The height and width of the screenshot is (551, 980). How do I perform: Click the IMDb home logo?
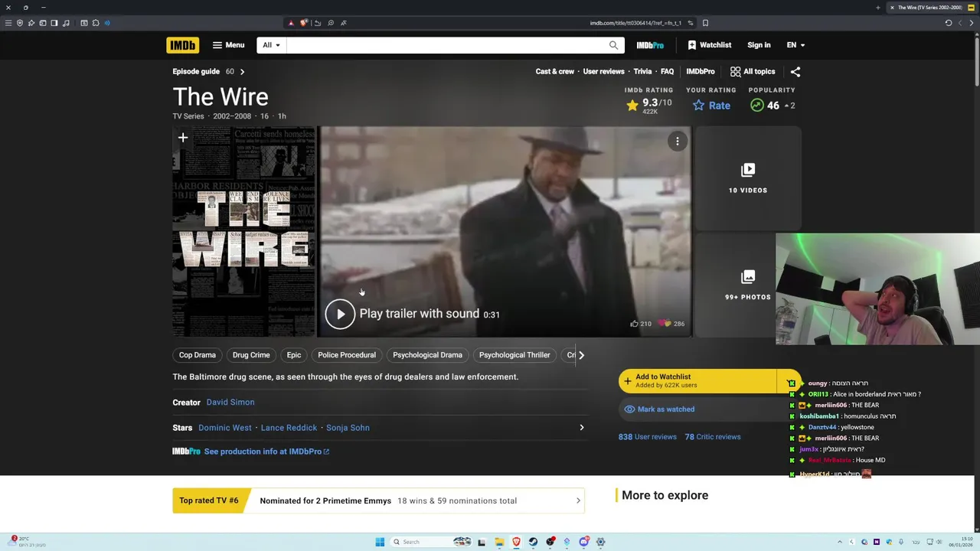pos(182,45)
